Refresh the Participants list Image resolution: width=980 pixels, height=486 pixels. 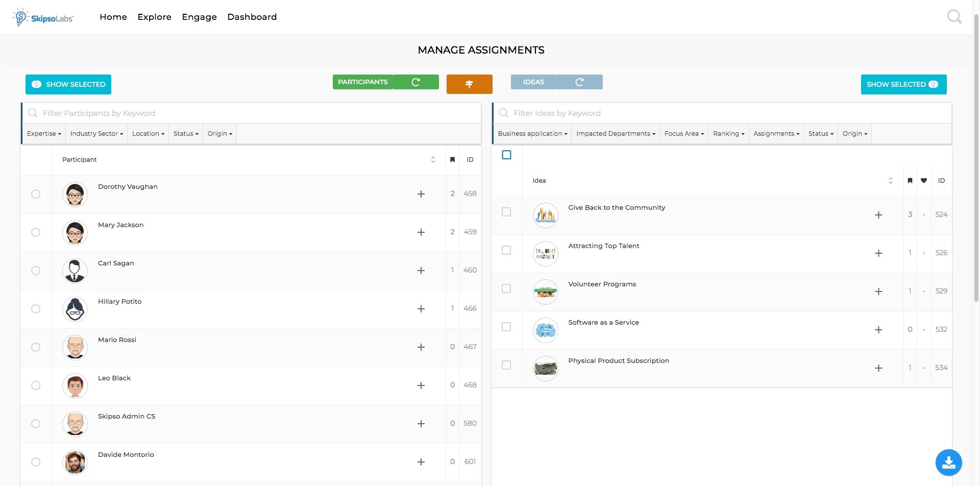point(415,82)
